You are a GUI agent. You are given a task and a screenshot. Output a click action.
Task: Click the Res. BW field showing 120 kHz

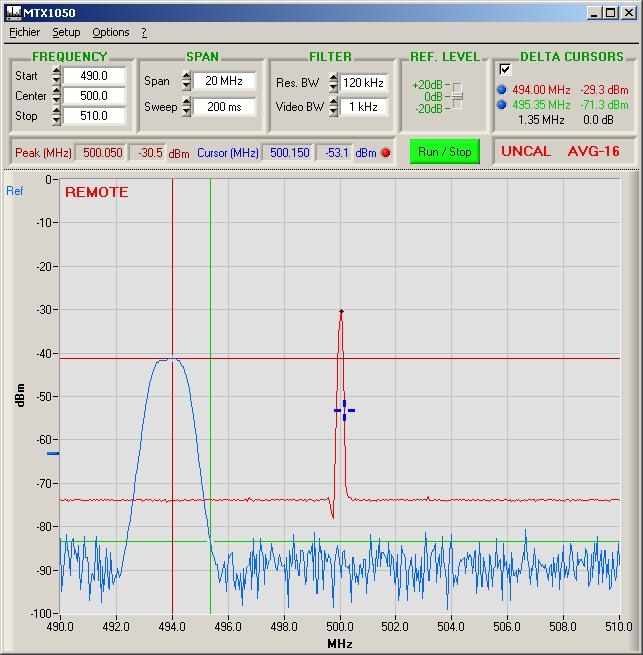[x=363, y=83]
